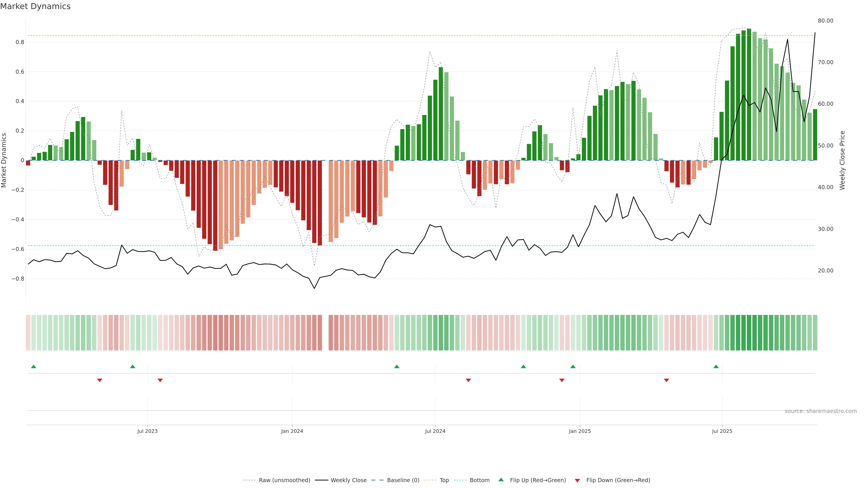Image resolution: width=868 pixels, height=488 pixels.
Task: Toggle the Baseline (0) legend entry
Action: click(x=403, y=480)
